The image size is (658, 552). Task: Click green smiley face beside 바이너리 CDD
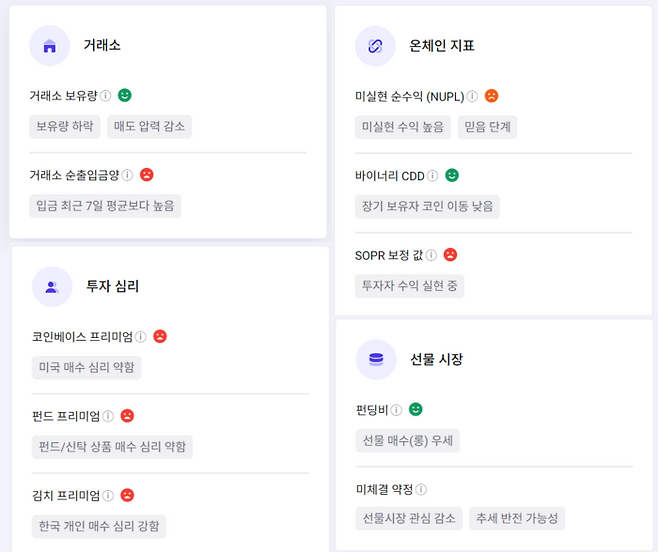[x=452, y=176]
